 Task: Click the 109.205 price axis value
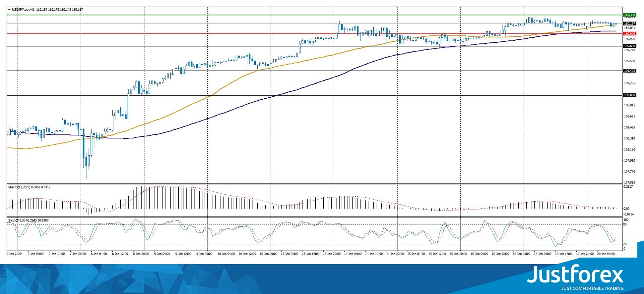[629, 83]
